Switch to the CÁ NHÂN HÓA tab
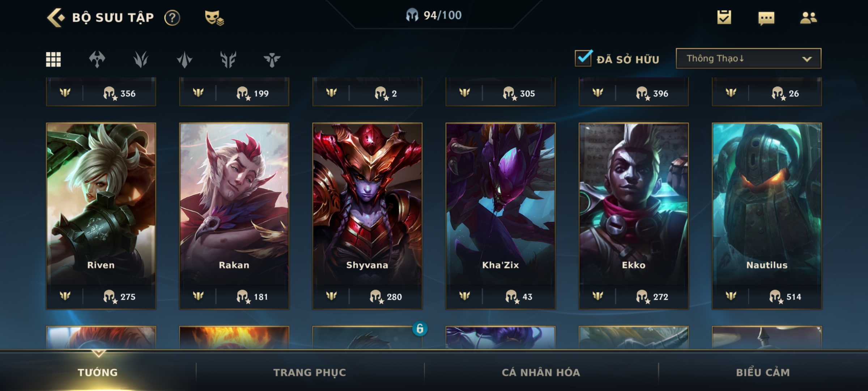Screen dimensions: 868x391 pyautogui.click(x=541, y=372)
